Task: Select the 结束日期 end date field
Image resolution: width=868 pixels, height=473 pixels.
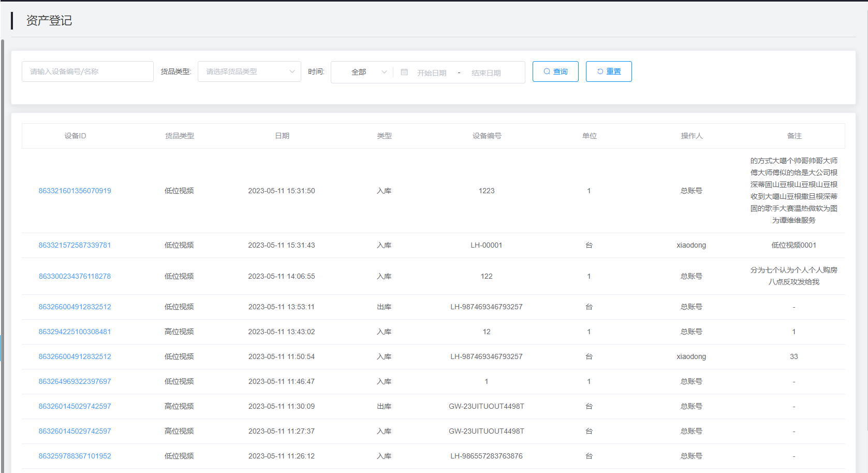Action: click(x=486, y=73)
